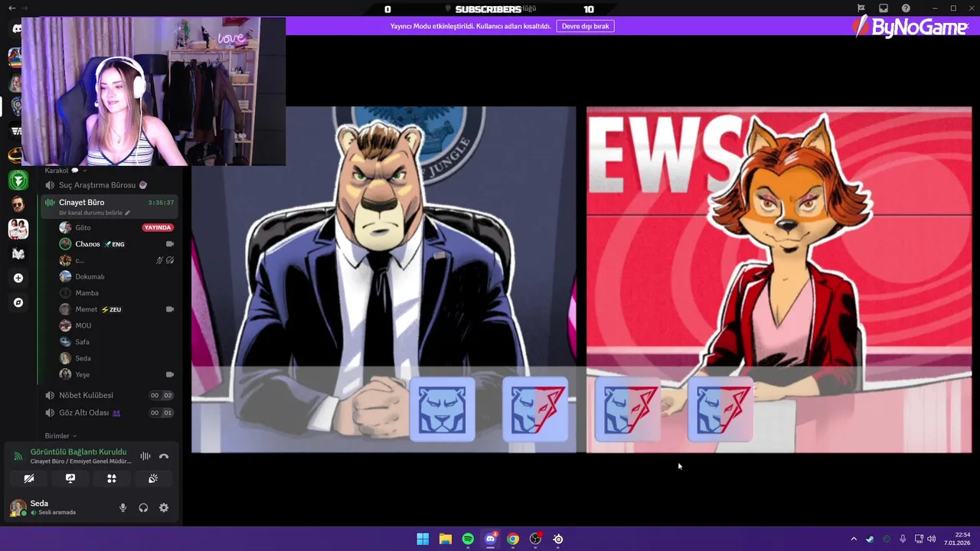
Task: Open clock showing 22:54
Action: pyautogui.click(x=957, y=539)
